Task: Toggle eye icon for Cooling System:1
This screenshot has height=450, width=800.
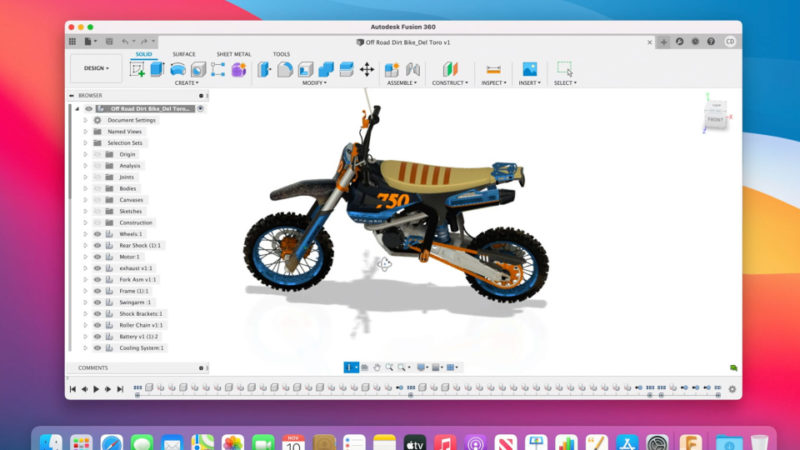Action: [98, 348]
